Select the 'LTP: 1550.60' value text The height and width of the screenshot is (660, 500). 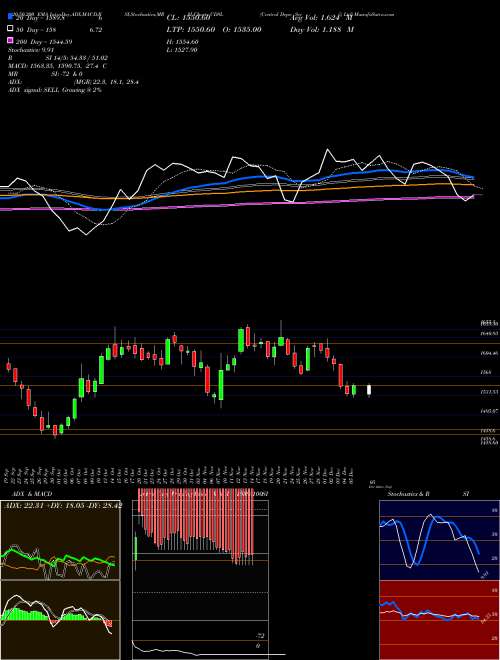pos(191,29)
